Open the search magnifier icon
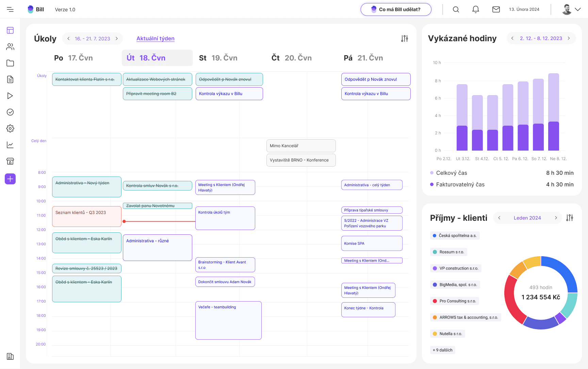Screen dimensions: 588x369 coord(456,10)
